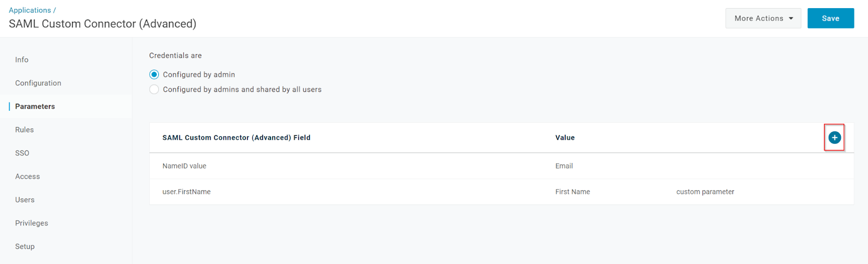The image size is (868, 264).
Task: Click the Email value in NameID row
Action: (564, 166)
